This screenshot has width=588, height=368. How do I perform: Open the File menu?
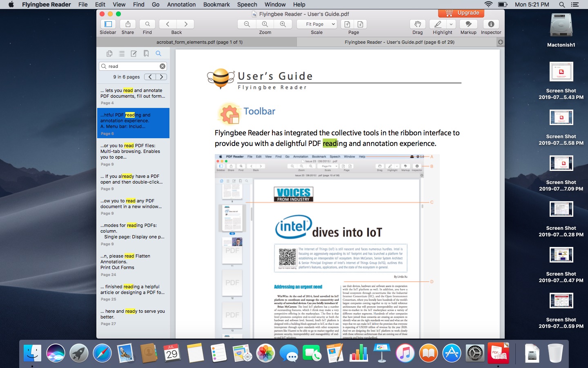(x=83, y=4)
